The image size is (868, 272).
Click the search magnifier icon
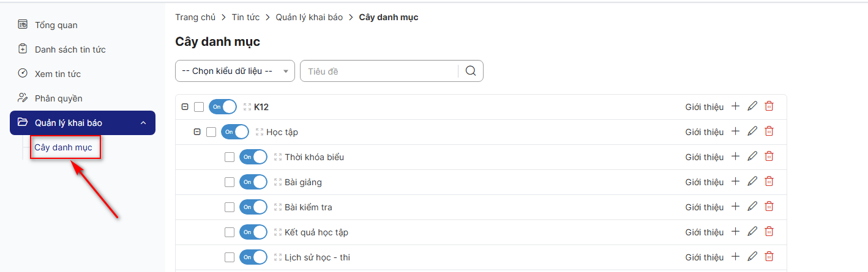pos(471,71)
